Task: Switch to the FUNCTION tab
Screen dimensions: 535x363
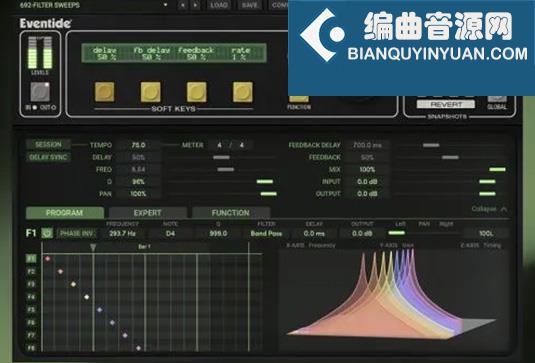Action: tap(231, 213)
